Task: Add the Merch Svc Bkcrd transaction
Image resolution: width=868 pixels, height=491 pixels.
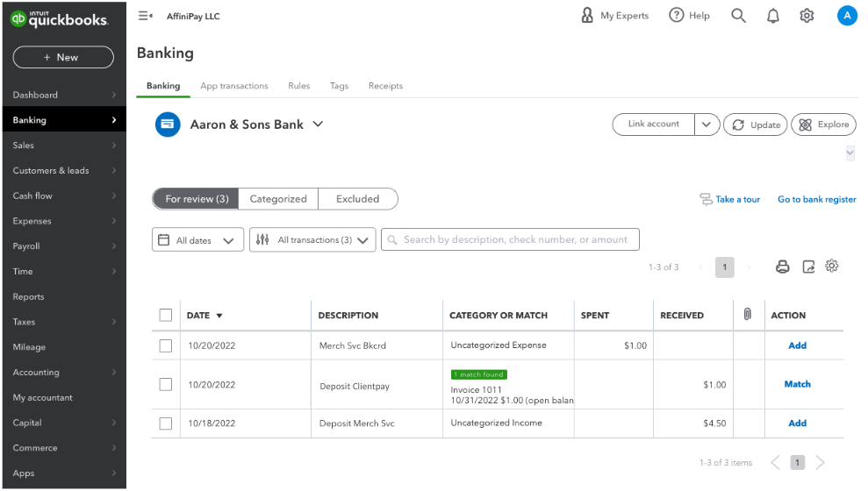Action: (797, 345)
